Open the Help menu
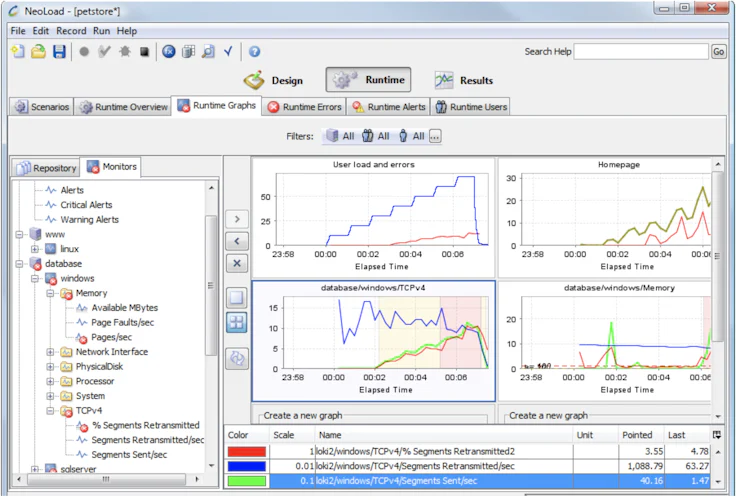 coord(127,31)
